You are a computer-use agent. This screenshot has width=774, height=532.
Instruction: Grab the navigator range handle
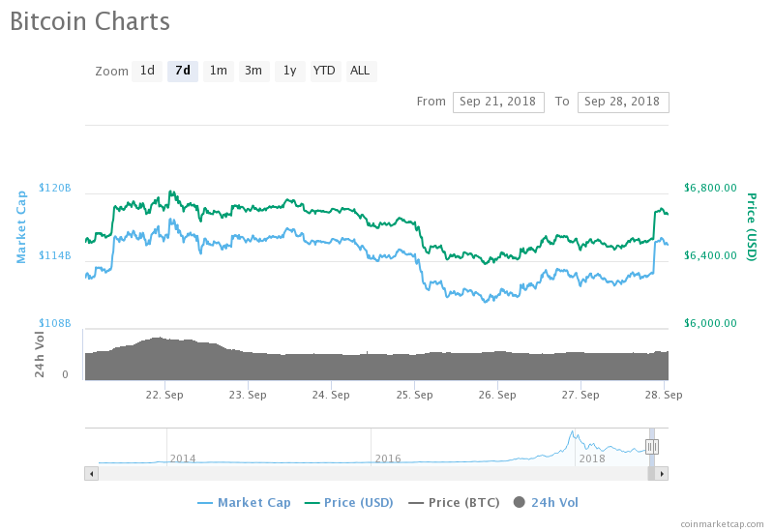click(x=651, y=447)
